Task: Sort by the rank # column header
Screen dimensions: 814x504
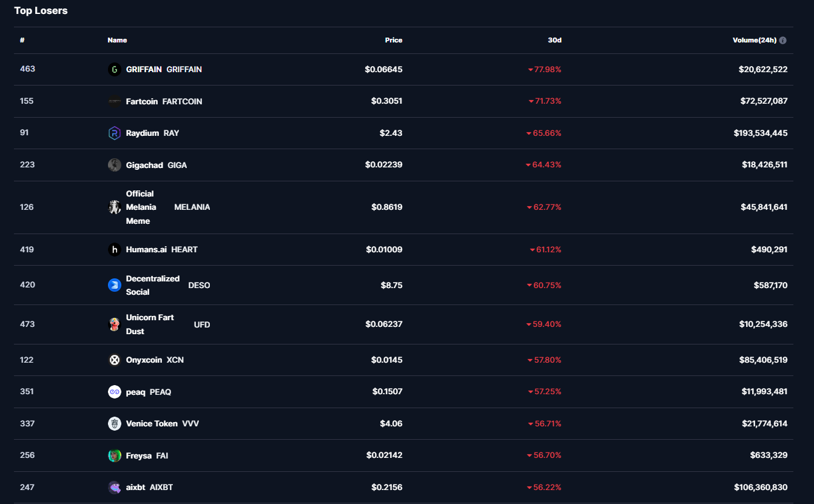Action: tap(22, 41)
